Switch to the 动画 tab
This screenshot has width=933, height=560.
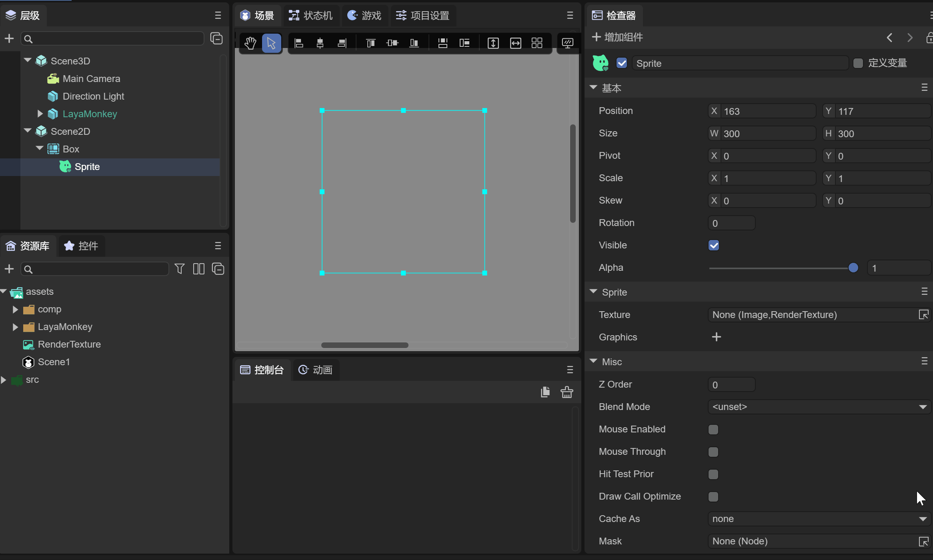(x=316, y=370)
